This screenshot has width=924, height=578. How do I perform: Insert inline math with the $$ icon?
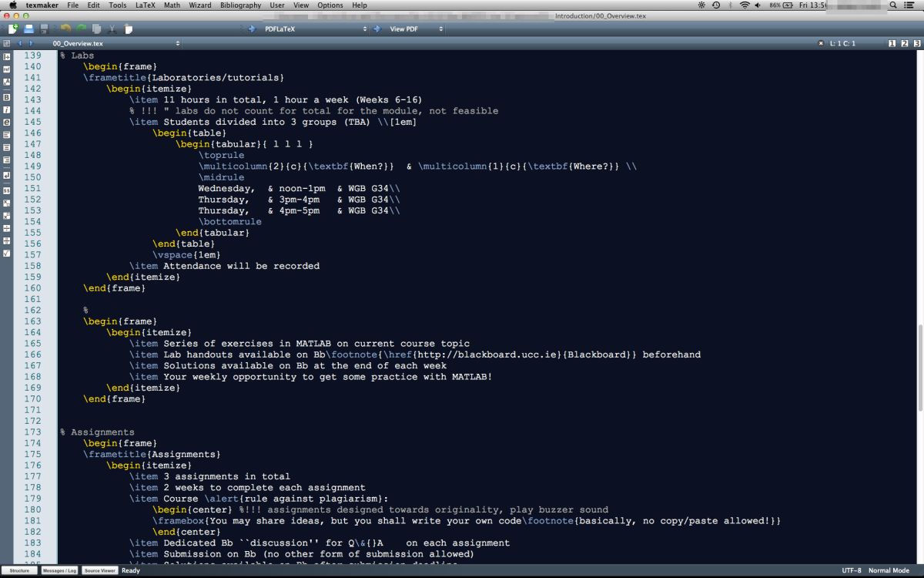click(x=6, y=190)
